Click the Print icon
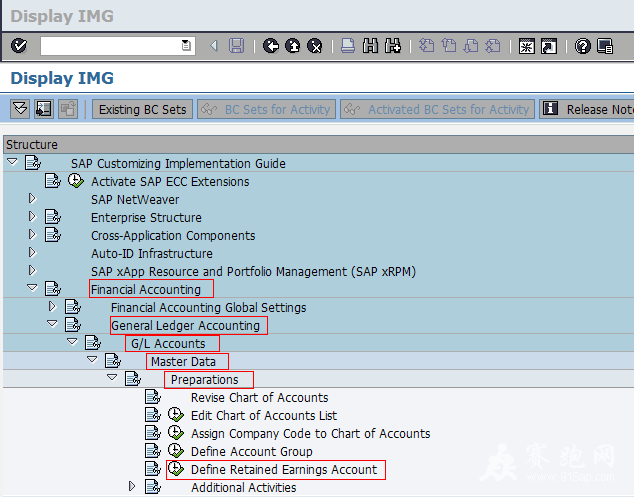The image size is (634, 497). 348,46
